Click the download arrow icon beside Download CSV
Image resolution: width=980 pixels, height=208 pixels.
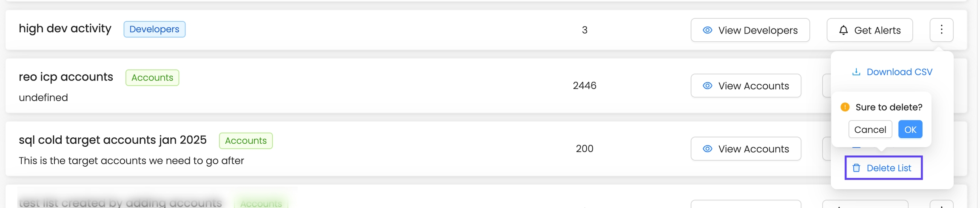point(856,72)
